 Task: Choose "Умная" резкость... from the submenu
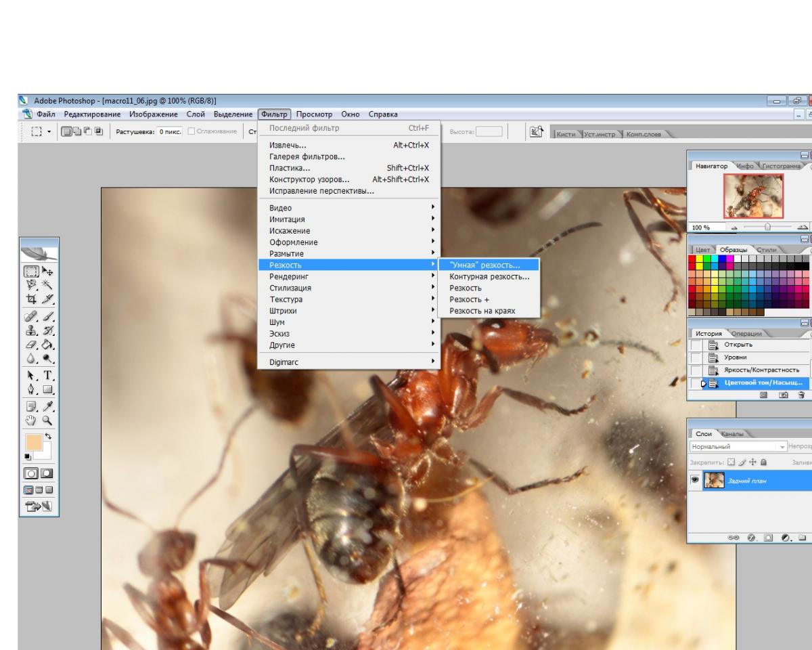pyautogui.click(x=489, y=265)
